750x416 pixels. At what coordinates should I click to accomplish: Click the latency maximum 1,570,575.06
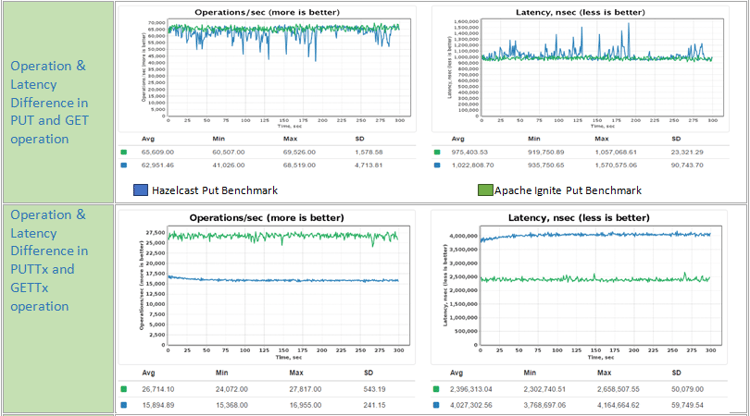[616, 165]
